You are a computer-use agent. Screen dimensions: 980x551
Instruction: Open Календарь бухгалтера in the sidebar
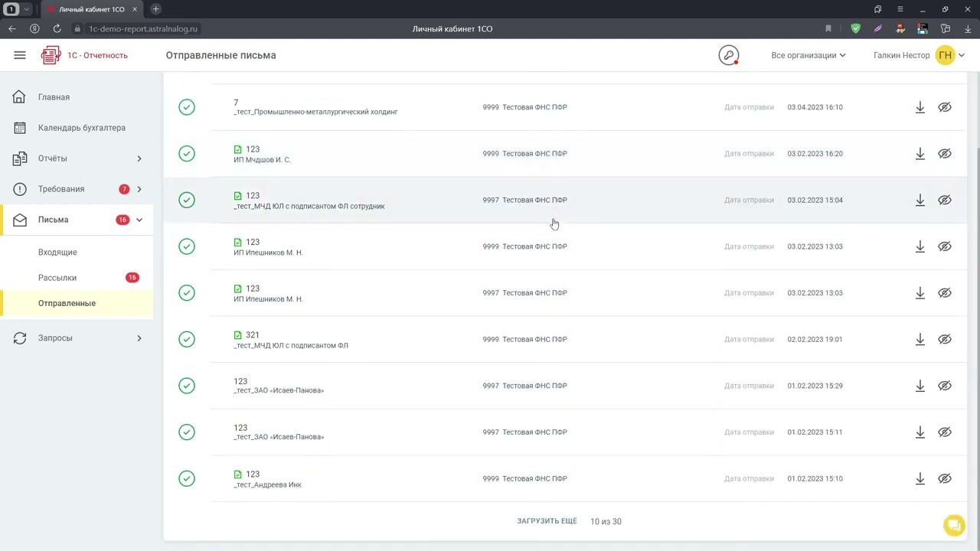tap(81, 128)
